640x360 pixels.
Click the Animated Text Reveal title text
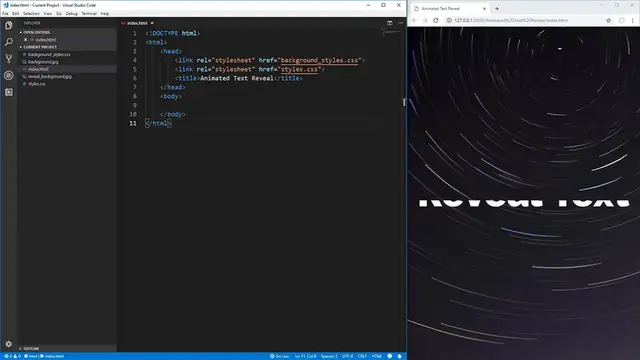pyautogui.click(x=237, y=78)
